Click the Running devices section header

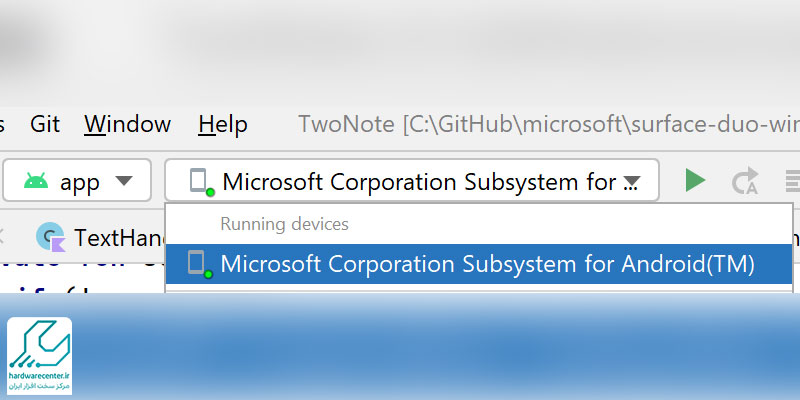point(284,223)
